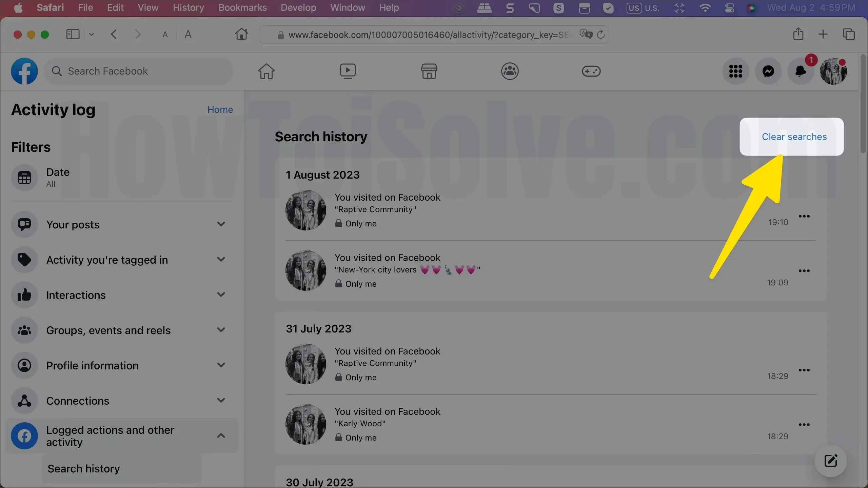The width and height of the screenshot is (868, 488).
Task: Open History menu
Action: 189,7
